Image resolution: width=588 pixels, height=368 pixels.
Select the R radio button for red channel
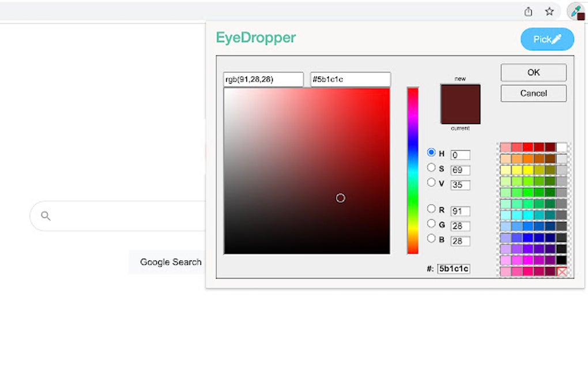(x=431, y=208)
